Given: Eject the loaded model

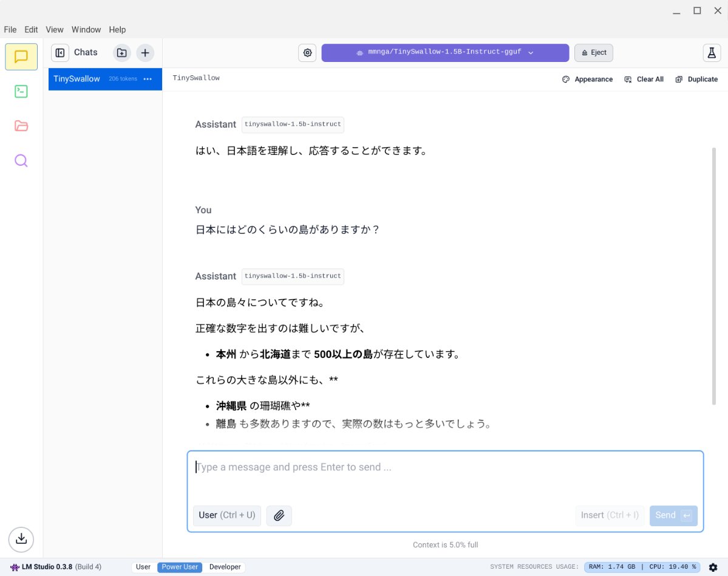Looking at the screenshot, I should pos(593,52).
